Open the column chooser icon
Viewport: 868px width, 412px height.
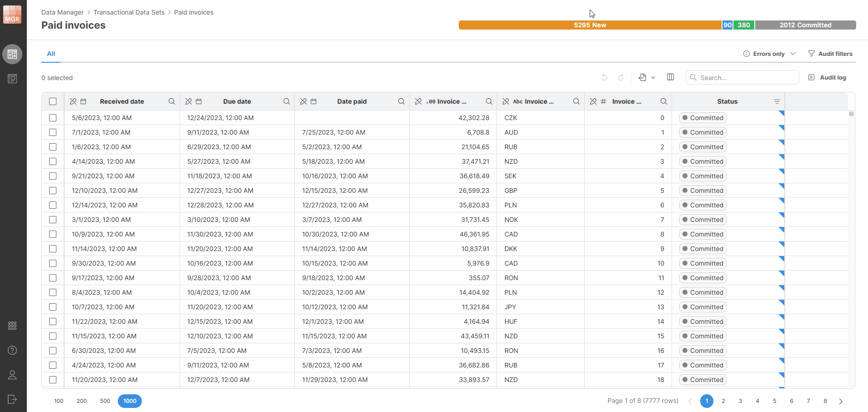click(x=670, y=77)
